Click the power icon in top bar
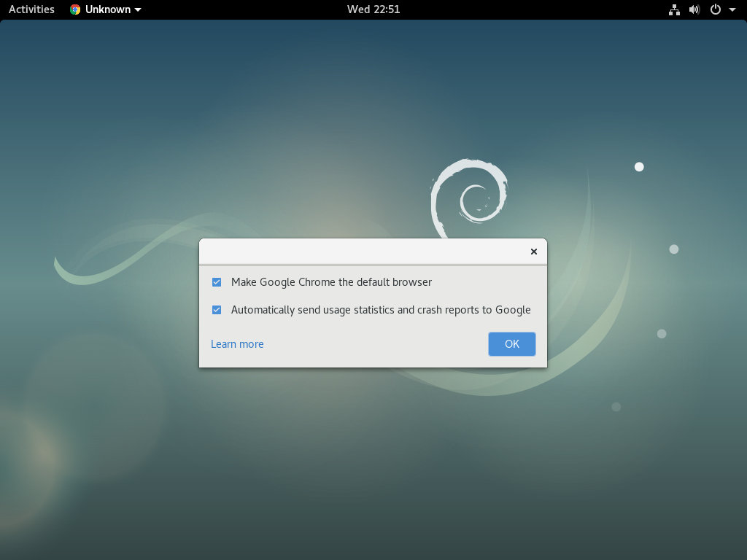This screenshot has width=747, height=560. tap(715, 9)
